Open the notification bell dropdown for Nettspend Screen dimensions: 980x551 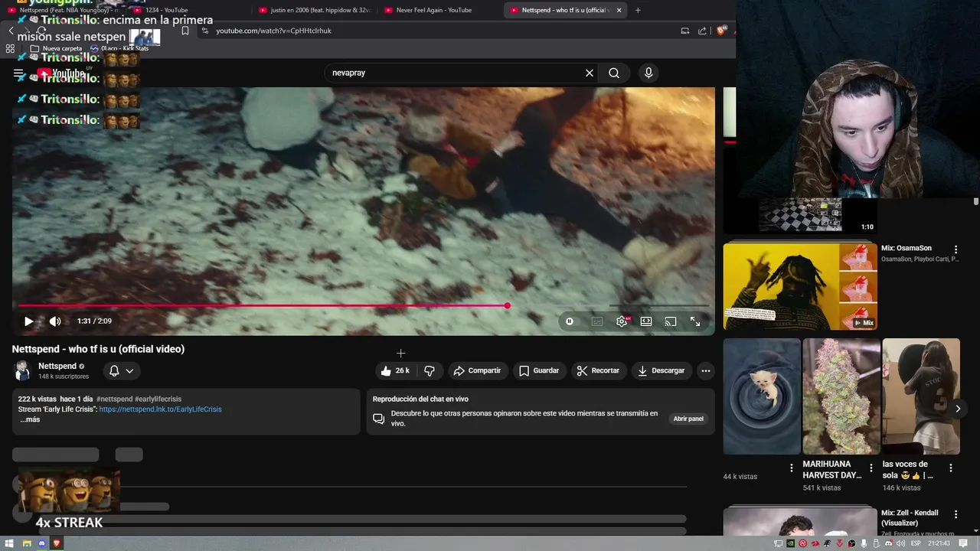(121, 370)
